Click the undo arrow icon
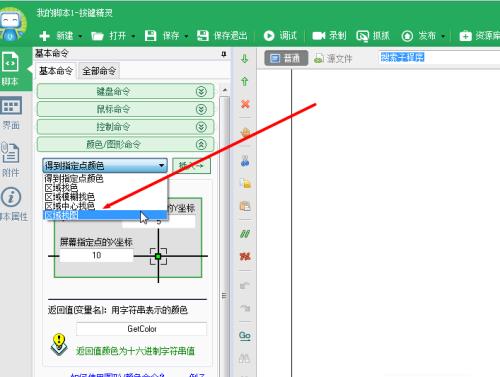Screen dimensions: 500x377 245,285
